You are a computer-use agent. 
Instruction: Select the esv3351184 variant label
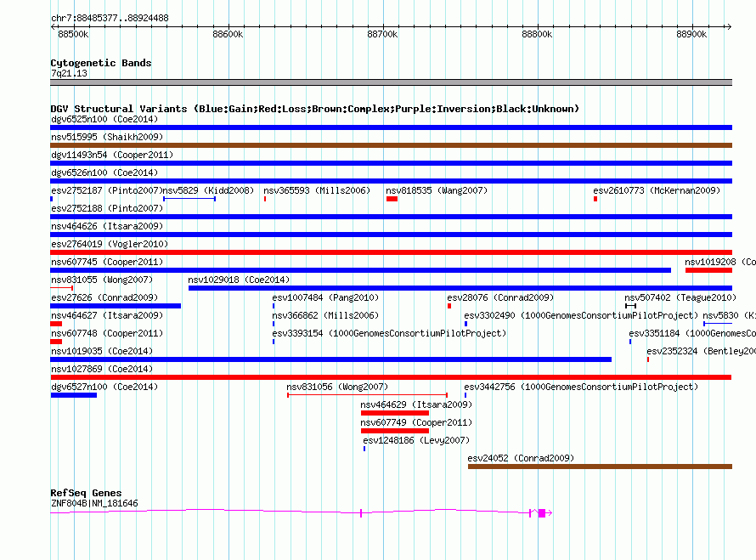[x=692, y=333]
